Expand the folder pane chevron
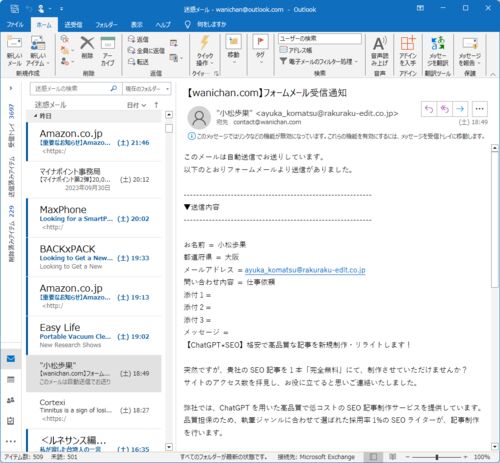 click(x=11, y=88)
